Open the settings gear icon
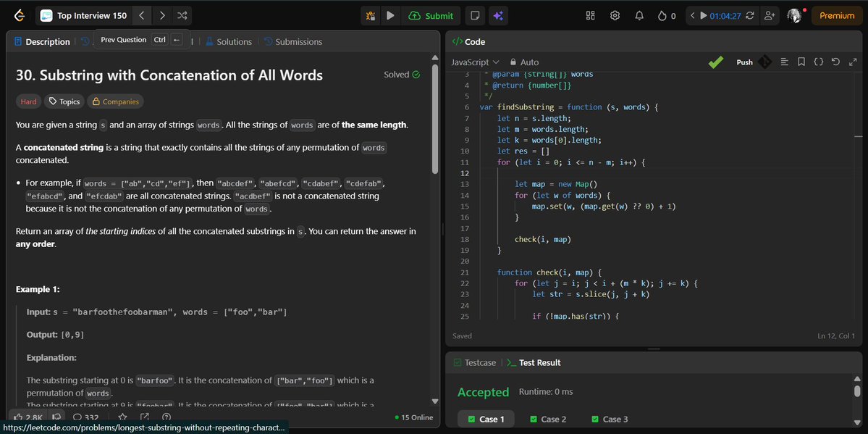Screen dimensions: 868x434 click(615, 15)
